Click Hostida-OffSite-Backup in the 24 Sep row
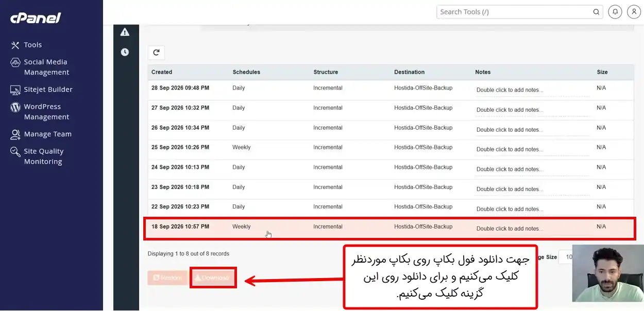This screenshot has width=644, height=311. point(423,167)
